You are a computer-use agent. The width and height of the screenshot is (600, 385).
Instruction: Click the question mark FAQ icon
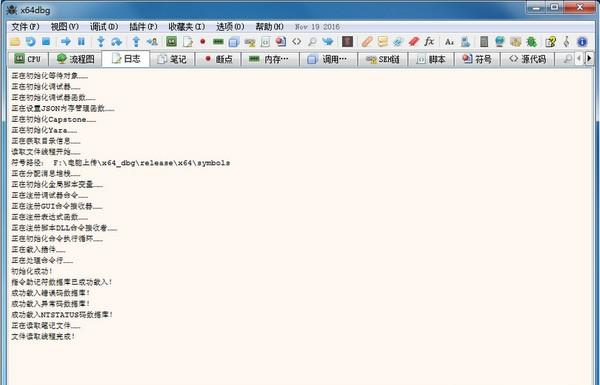551,41
